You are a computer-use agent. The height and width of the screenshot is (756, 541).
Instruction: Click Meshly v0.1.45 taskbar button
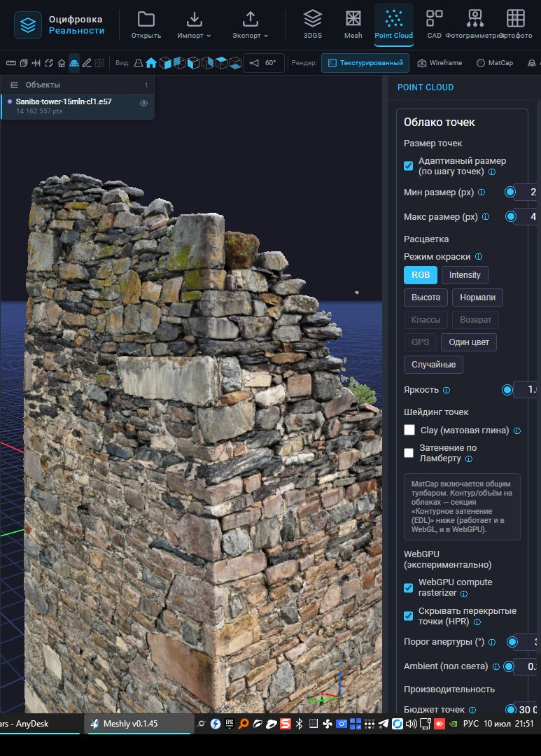point(139,724)
